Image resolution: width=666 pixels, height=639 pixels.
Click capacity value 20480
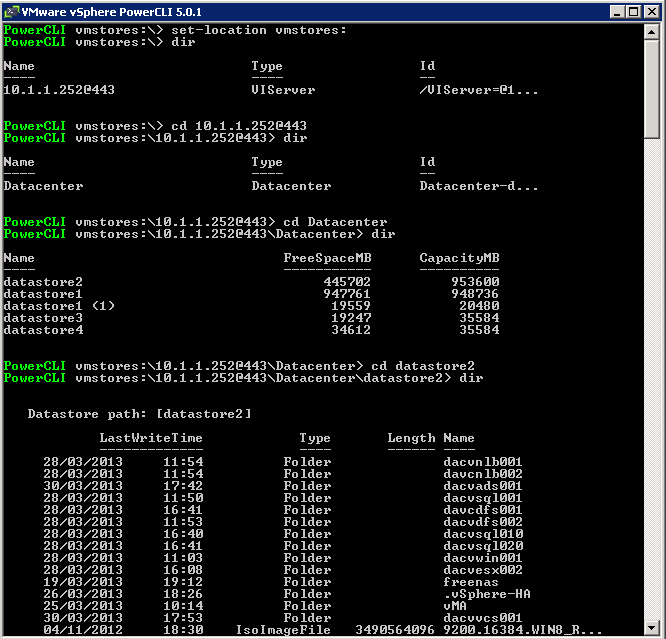pyautogui.click(x=480, y=305)
